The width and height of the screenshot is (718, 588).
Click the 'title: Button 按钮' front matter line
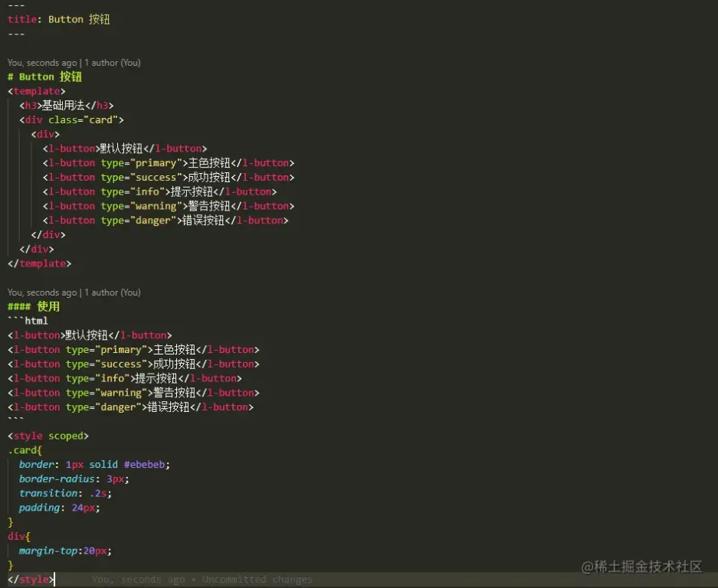click(58, 19)
